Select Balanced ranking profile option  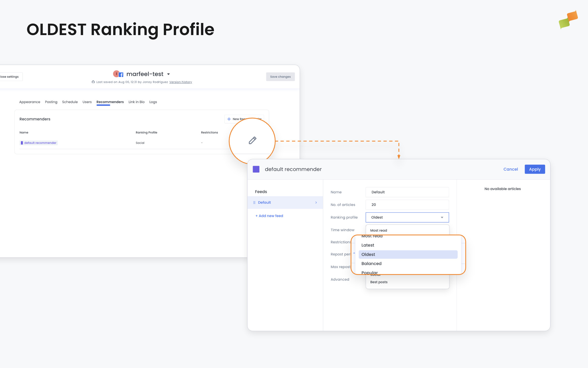371,264
